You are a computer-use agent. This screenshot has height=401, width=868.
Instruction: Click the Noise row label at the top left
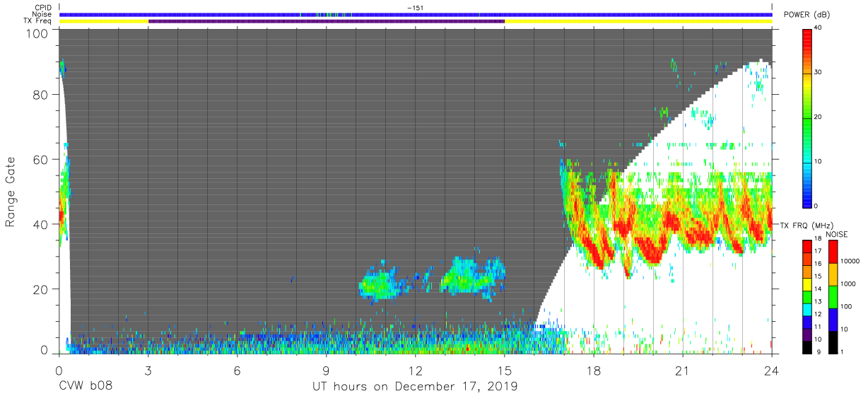pyautogui.click(x=42, y=14)
